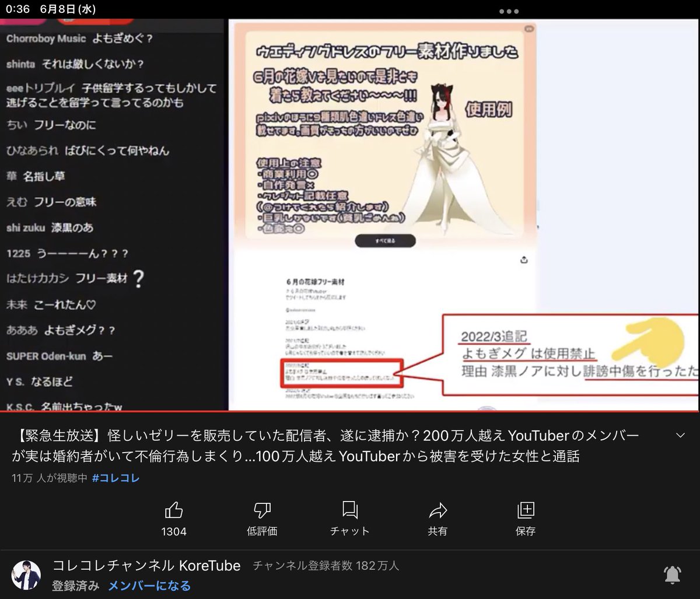Tap the dislike 低評価 icon
Viewport: 700px width, 599px height.
pyautogui.click(x=262, y=510)
